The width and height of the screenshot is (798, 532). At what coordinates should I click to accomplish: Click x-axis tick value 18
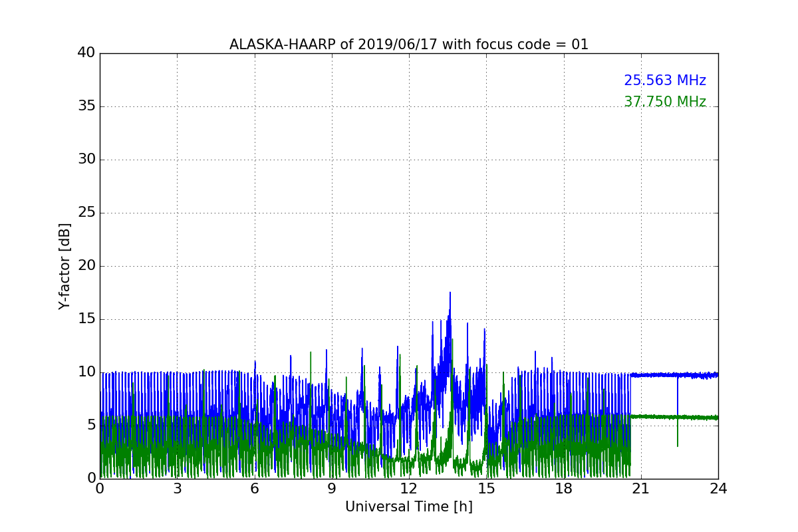click(564, 489)
